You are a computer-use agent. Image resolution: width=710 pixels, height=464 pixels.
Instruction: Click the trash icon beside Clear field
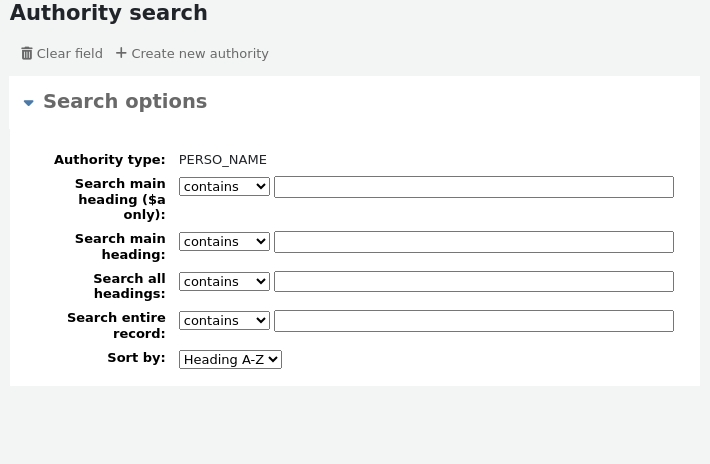[x=27, y=54]
